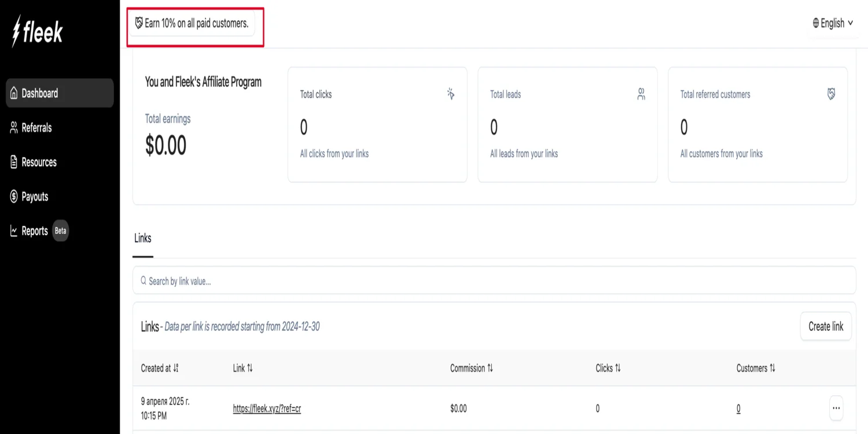This screenshot has width=868, height=434.
Task: Click the Payouts dollar coin icon
Action: [14, 197]
